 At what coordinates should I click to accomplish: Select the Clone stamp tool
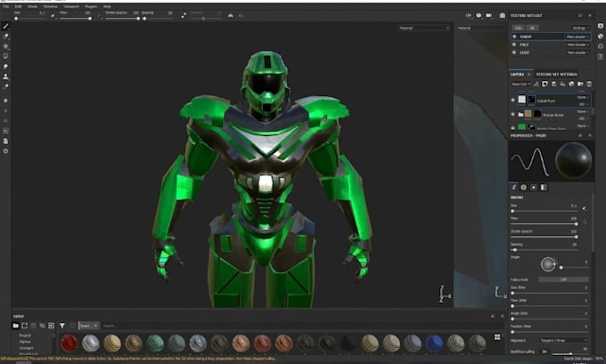coord(6,77)
